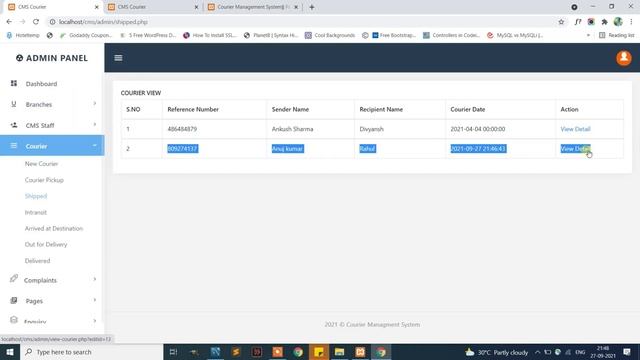
Task: Click the taskbar clock showing 27-09-2021
Action: coord(603,352)
